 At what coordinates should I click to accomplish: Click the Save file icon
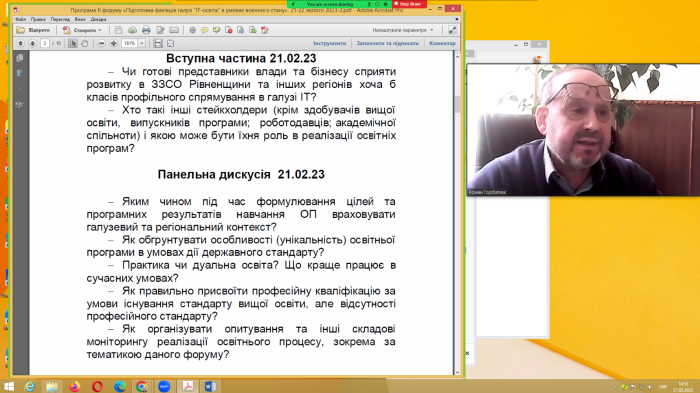[x=118, y=30]
